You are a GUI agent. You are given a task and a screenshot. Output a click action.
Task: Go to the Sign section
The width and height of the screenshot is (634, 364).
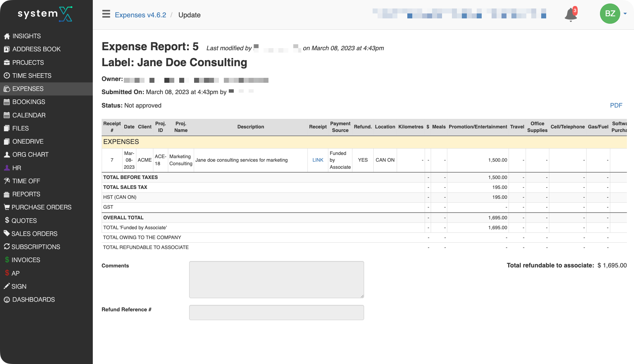19,286
